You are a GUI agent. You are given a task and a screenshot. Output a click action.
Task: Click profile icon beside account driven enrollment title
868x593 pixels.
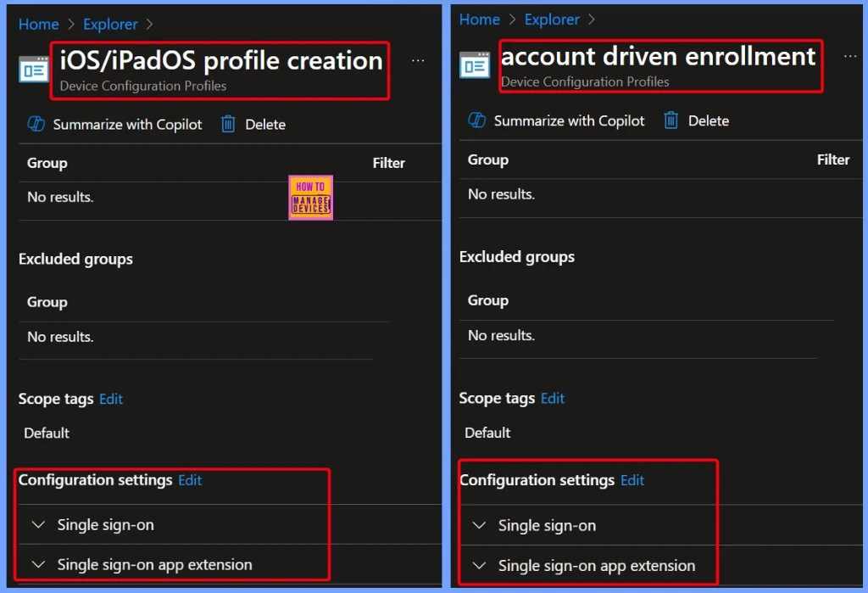(475, 64)
